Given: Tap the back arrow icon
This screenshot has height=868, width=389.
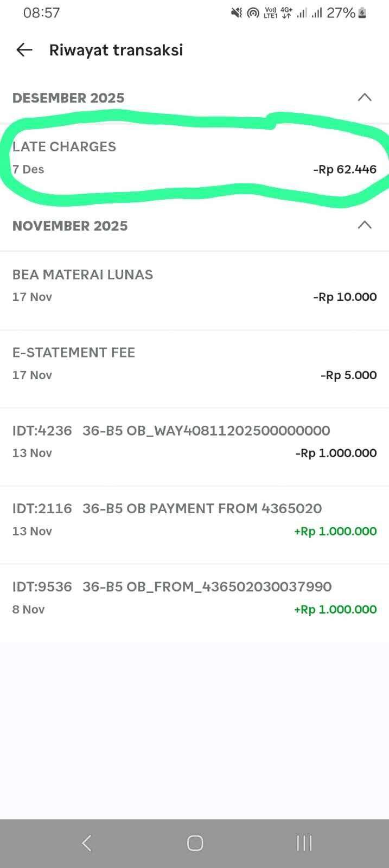Looking at the screenshot, I should 24,50.
